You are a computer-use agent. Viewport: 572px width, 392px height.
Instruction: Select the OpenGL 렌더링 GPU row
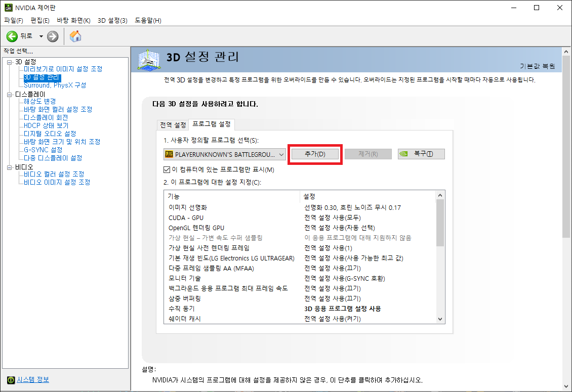[x=300, y=228]
